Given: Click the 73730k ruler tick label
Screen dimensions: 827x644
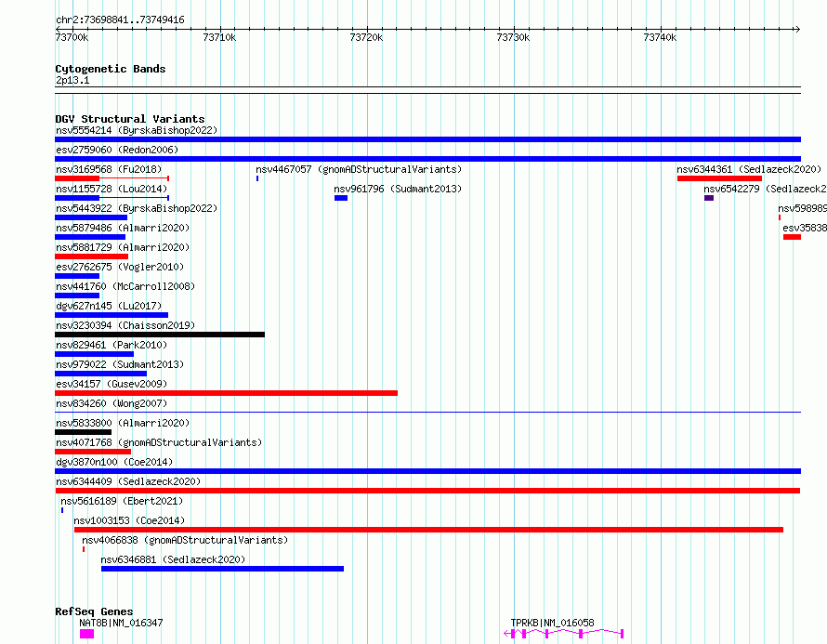Looking at the screenshot, I should click(x=513, y=37).
